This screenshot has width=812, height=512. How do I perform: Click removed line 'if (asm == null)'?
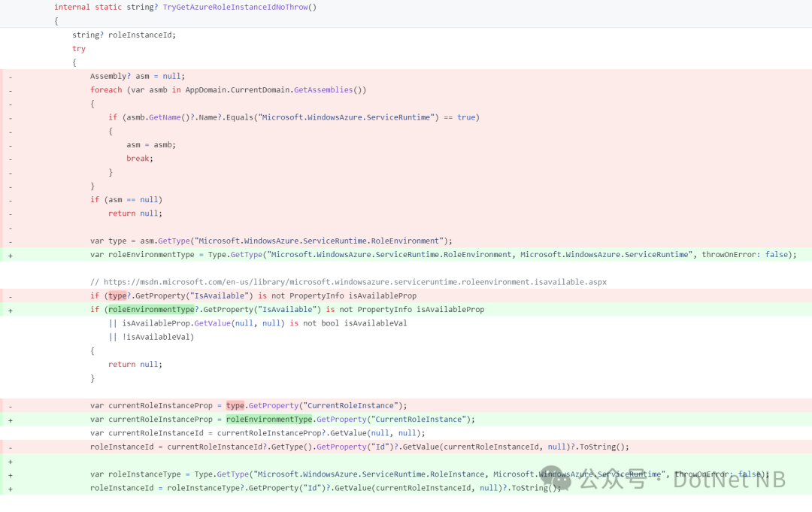coord(126,199)
